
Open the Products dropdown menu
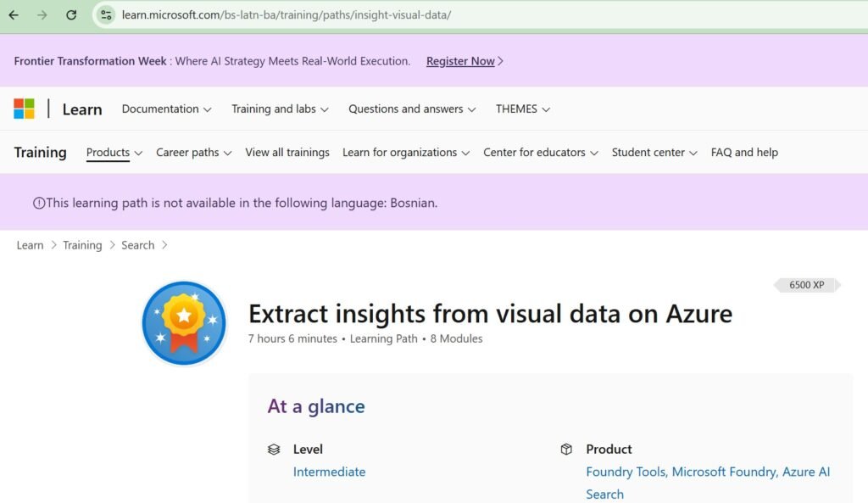click(x=114, y=153)
